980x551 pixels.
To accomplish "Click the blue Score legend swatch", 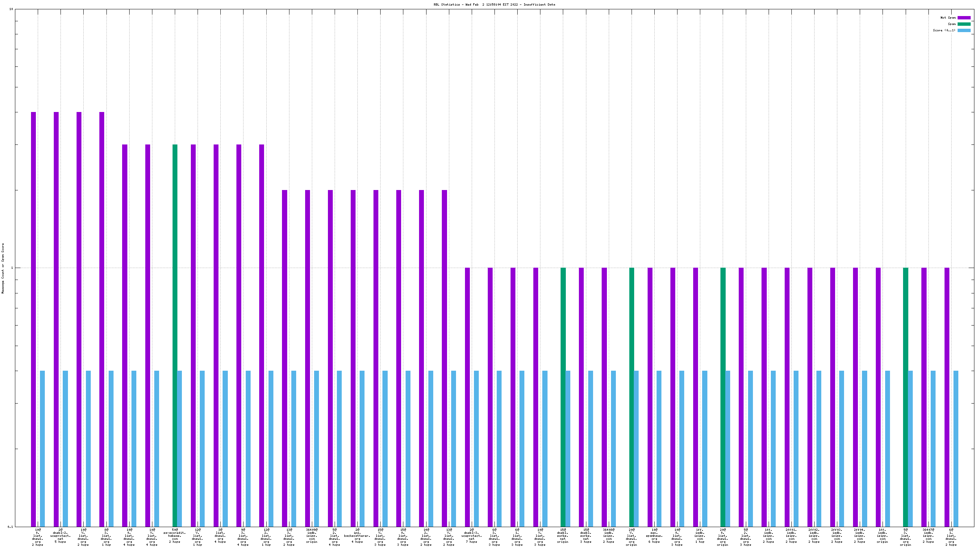I will pos(964,30).
